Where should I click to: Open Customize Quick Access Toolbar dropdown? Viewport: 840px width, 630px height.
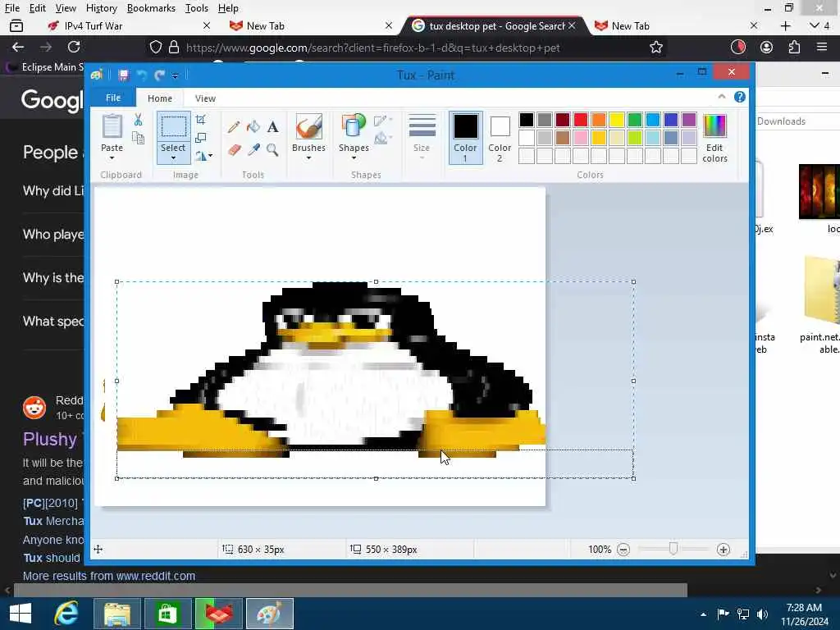[175, 75]
